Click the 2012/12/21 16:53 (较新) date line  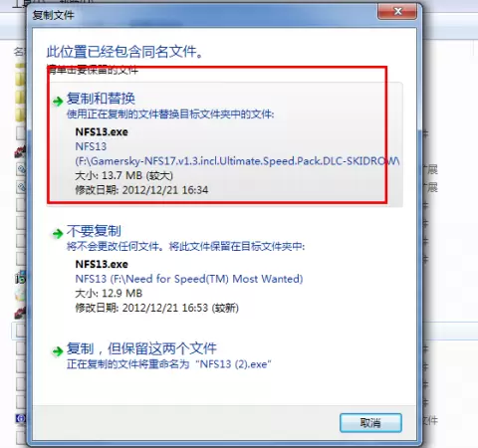pos(157,308)
